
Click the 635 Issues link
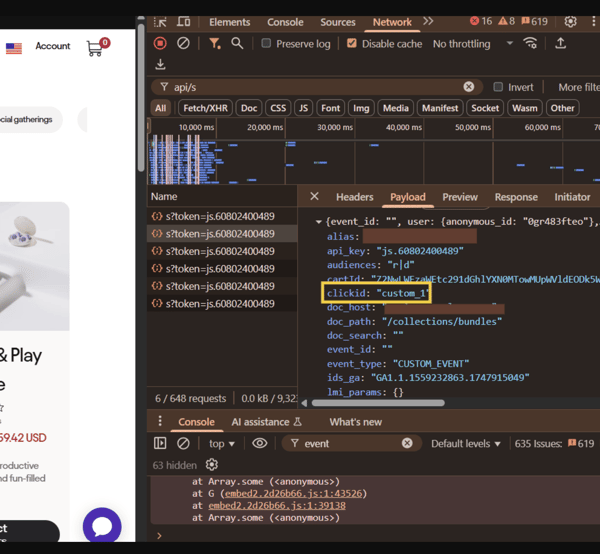tap(554, 443)
